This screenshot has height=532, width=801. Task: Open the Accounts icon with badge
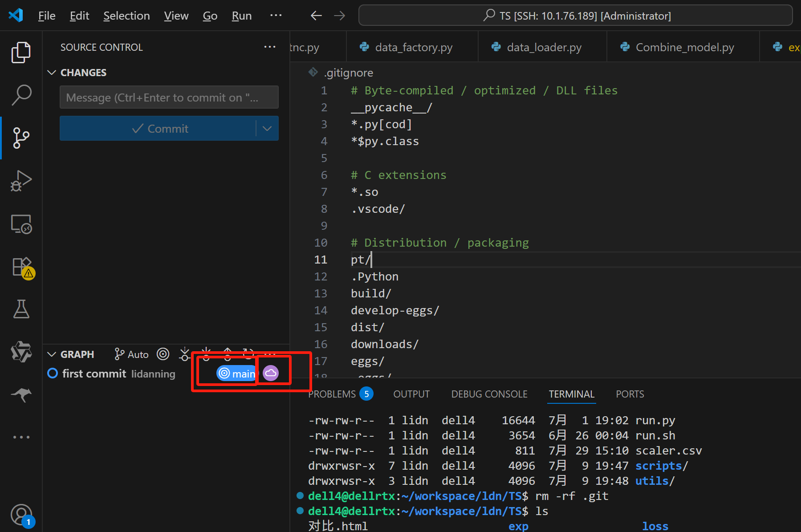[x=22, y=516]
